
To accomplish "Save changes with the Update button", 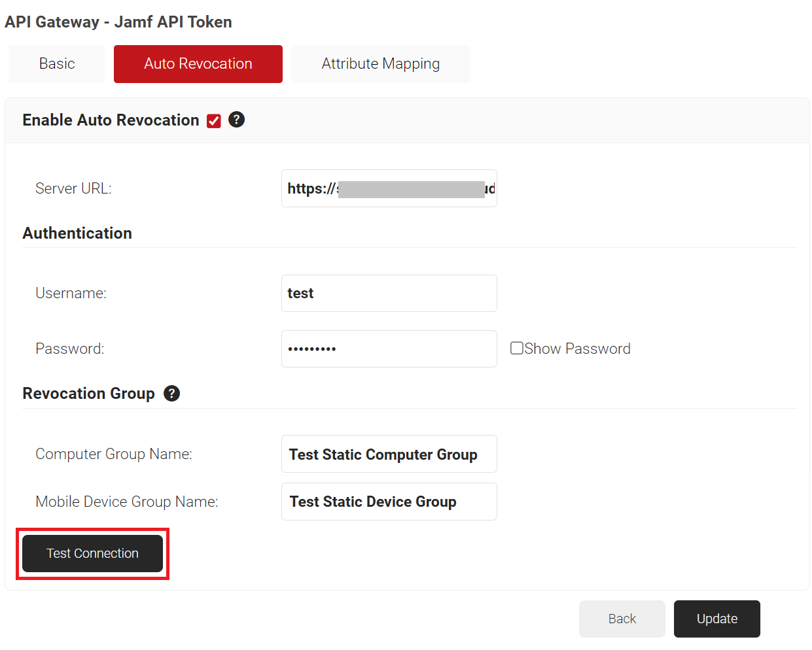I will (x=717, y=619).
